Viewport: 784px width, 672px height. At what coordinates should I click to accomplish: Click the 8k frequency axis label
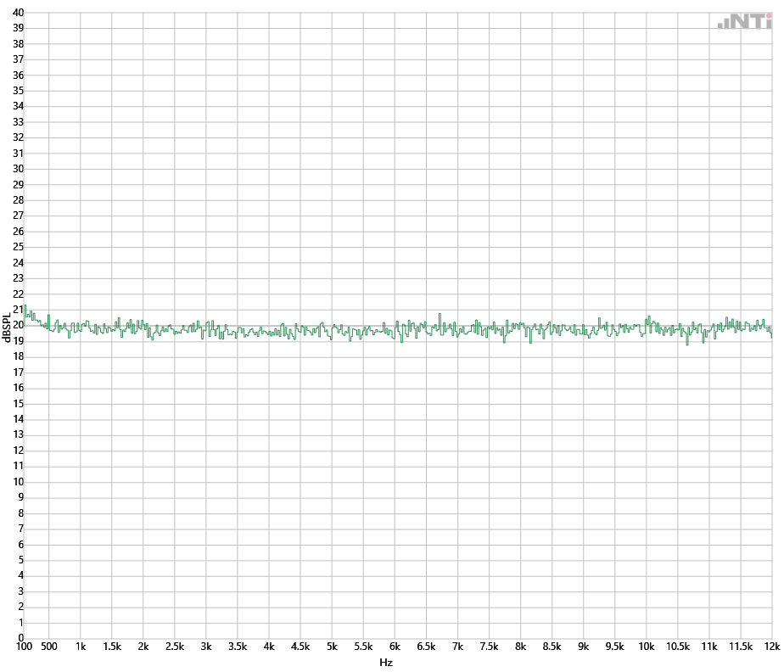click(520, 647)
